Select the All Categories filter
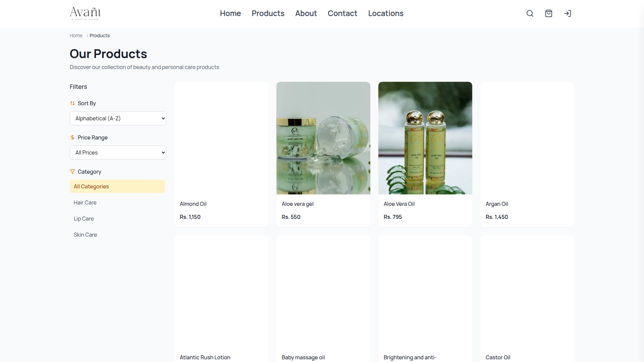644x362 pixels. 117,186
